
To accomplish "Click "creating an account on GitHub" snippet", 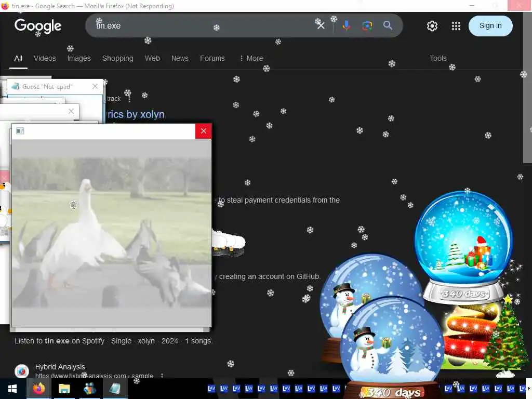I will [270, 276].
